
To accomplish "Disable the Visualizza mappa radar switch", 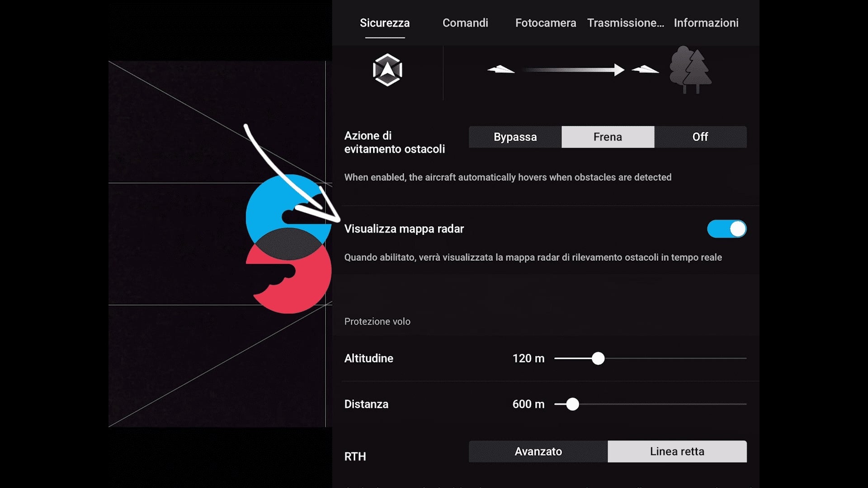I will (x=726, y=229).
